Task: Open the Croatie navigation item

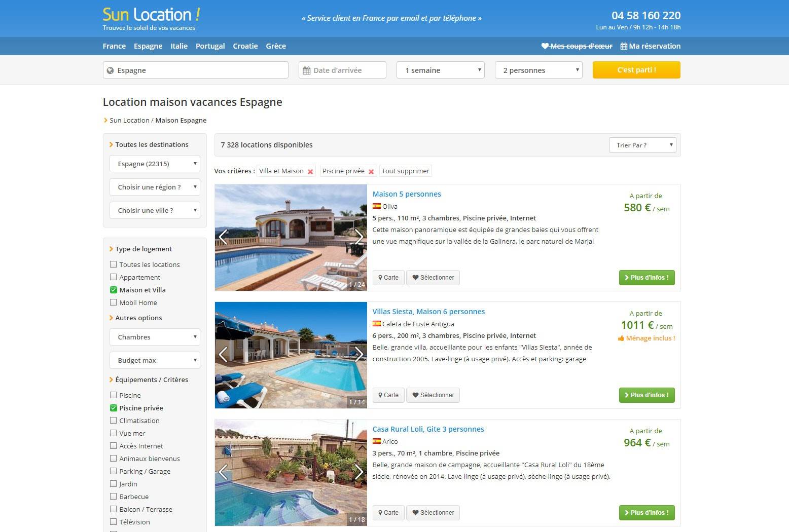Action: (x=245, y=46)
